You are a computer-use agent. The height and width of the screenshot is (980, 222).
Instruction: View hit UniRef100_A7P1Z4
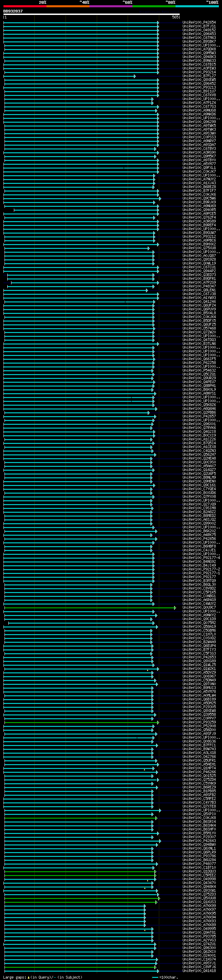point(199,103)
